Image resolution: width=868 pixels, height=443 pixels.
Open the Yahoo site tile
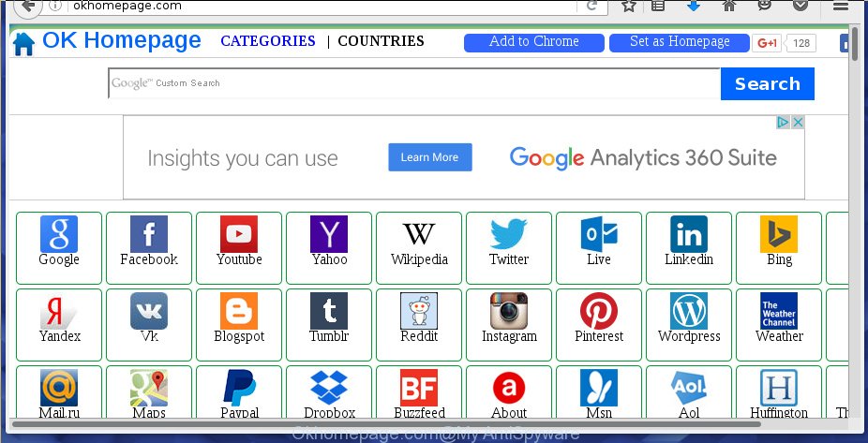[x=329, y=247]
